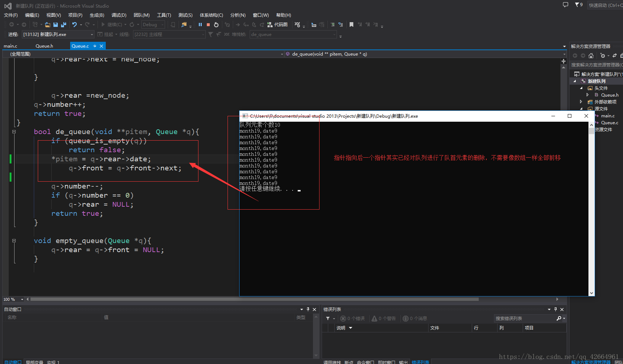Image resolution: width=623 pixels, height=364 pixels.
Task: Close the Queue.c tab
Action: click(x=101, y=46)
